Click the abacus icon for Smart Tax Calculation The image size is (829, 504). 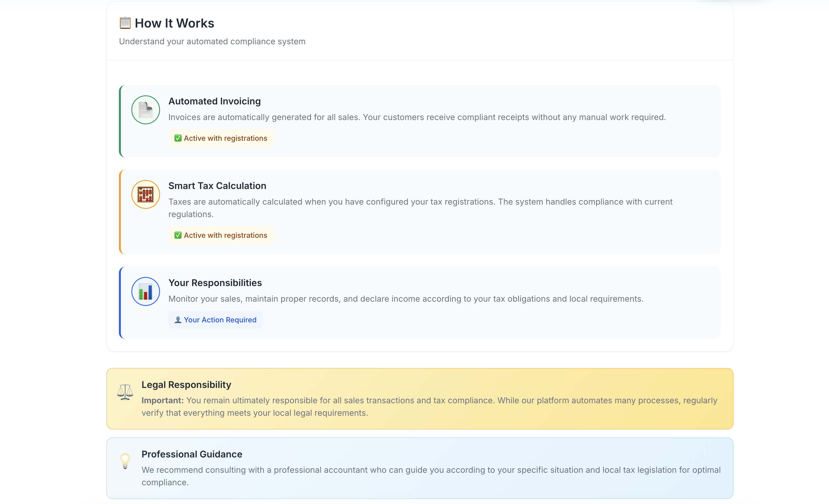tap(145, 194)
